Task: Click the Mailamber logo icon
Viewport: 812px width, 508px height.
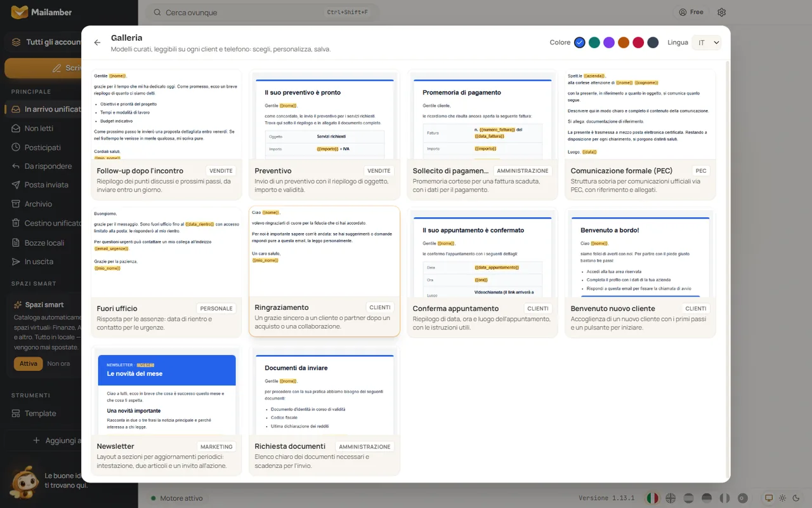Action: (x=20, y=12)
